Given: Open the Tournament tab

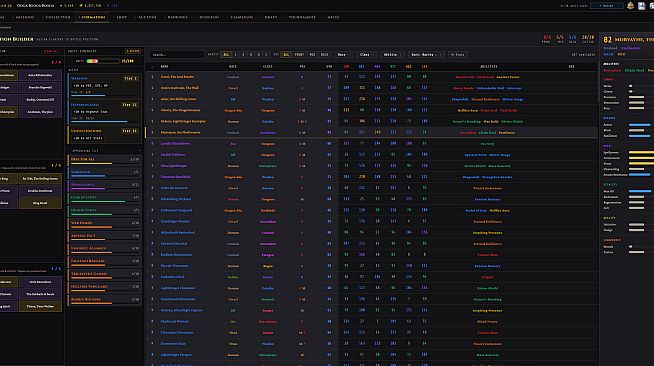Looking at the screenshot, I should 302,17.
